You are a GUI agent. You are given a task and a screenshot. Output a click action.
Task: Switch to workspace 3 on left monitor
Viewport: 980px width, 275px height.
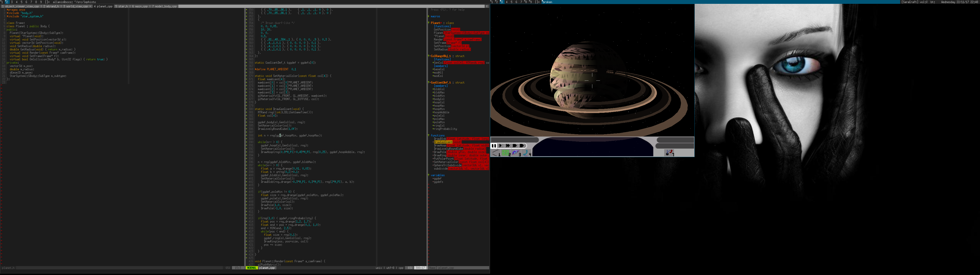11,2
